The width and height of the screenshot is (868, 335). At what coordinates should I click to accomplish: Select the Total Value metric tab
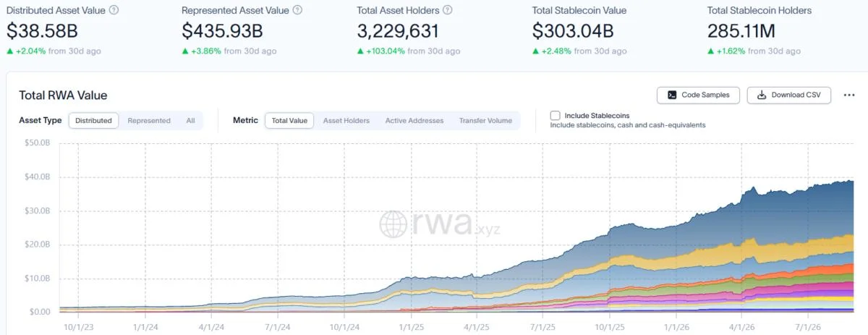[289, 121]
